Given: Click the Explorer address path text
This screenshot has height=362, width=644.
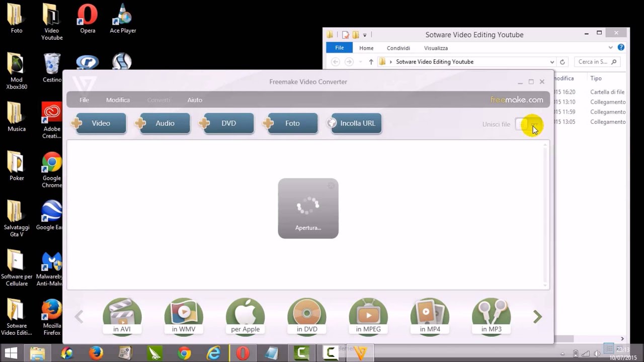Looking at the screenshot, I should [435, 62].
